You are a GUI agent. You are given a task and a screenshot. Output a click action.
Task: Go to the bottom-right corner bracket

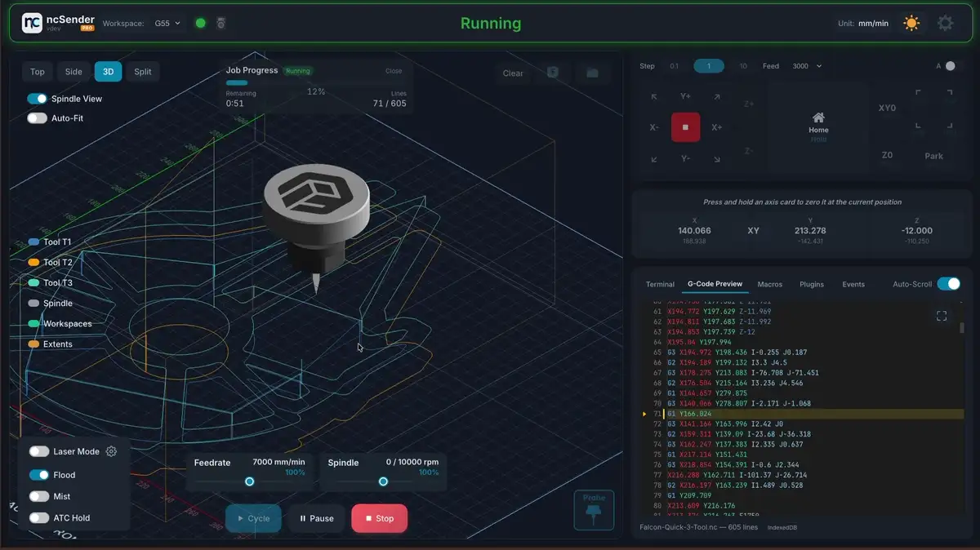[949, 125]
